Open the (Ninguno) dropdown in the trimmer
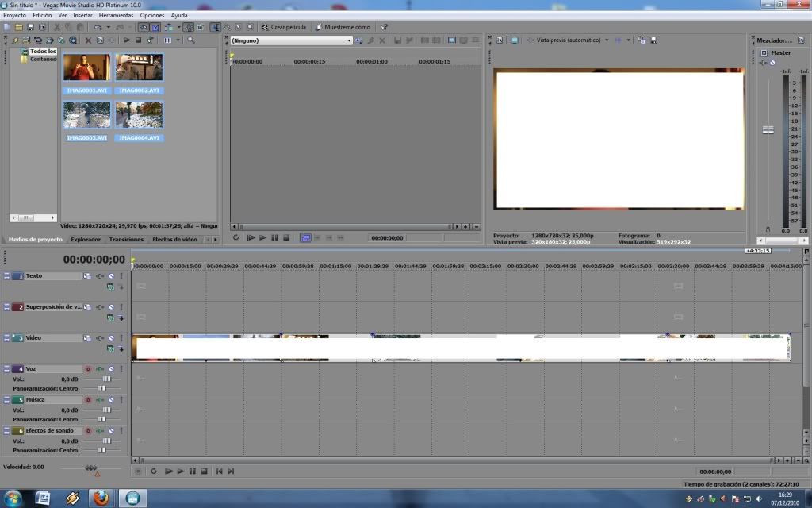 [349, 40]
